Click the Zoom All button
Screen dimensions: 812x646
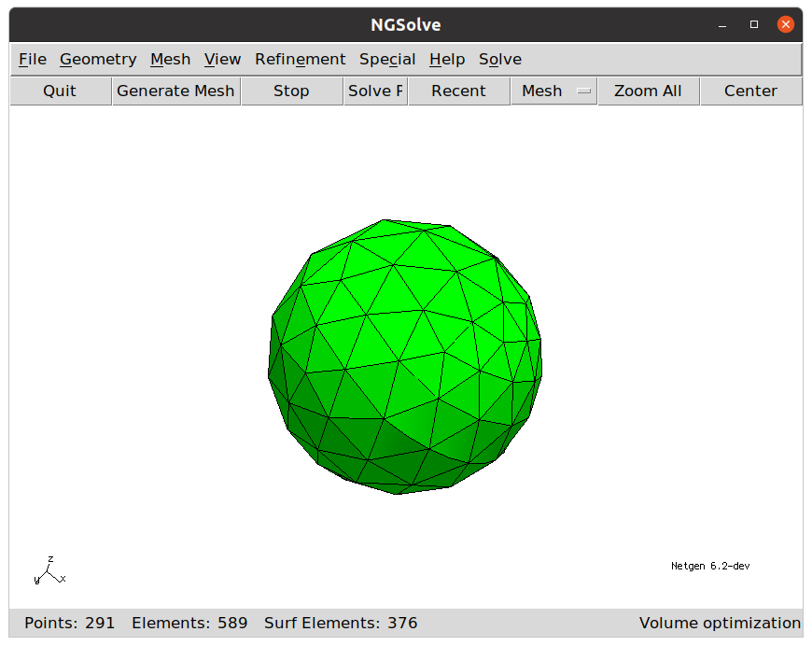coord(648,91)
